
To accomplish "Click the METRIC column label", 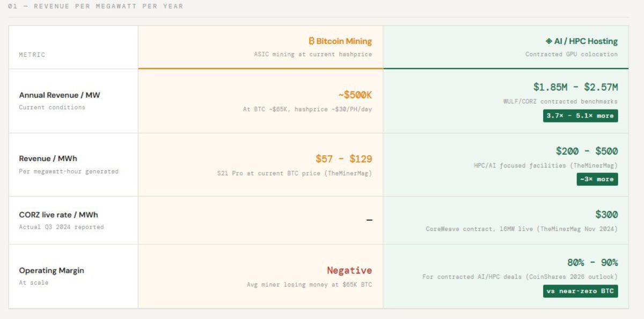I will [x=32, y=55].
